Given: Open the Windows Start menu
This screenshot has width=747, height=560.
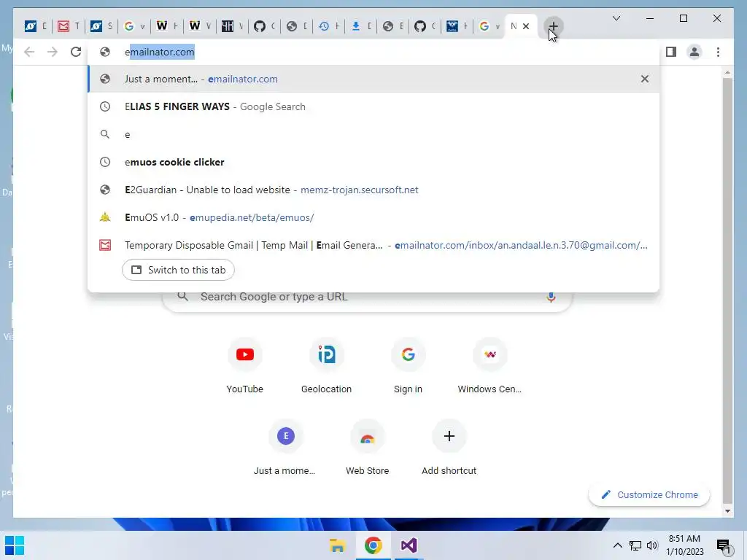Looking at the screenshot, I should 15,545.
